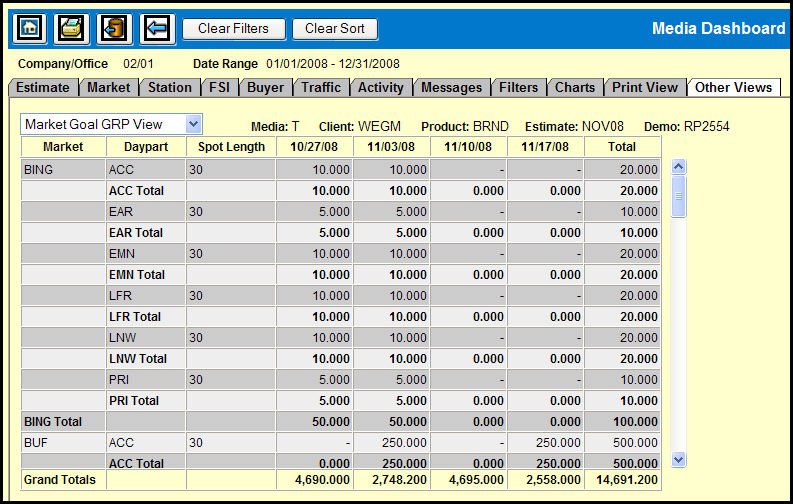
Task: Select the Print View tab
Action: (x=645, y=87)
